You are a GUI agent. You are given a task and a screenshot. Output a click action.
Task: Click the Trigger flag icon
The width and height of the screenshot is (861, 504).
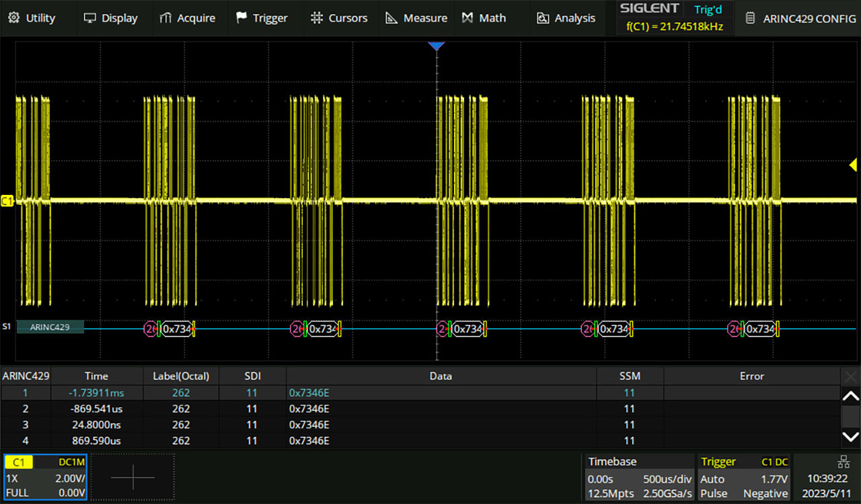240,17
